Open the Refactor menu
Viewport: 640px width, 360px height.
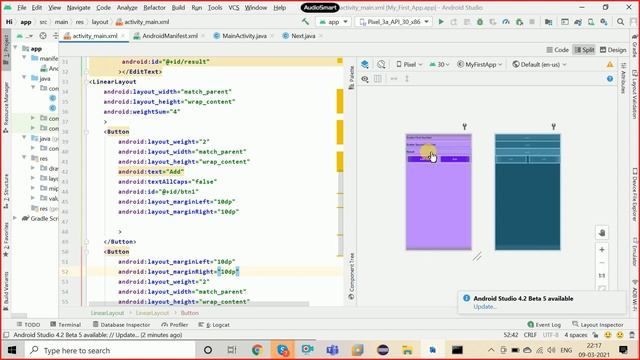154,7
